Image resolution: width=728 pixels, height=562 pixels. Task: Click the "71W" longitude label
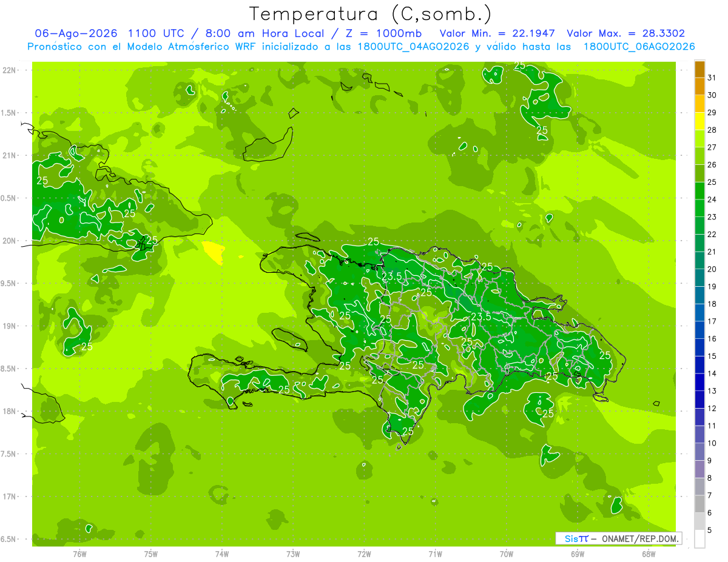tap(435, 554)
